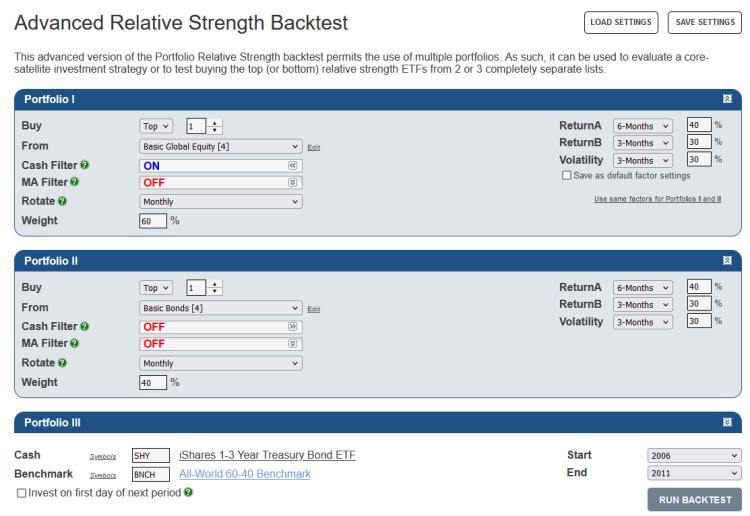Image resolution: width=750 pixels, height=516 pixels.
Task: Open MA Filter help icon in Portfolio II
Action: (x=75, y=343)
